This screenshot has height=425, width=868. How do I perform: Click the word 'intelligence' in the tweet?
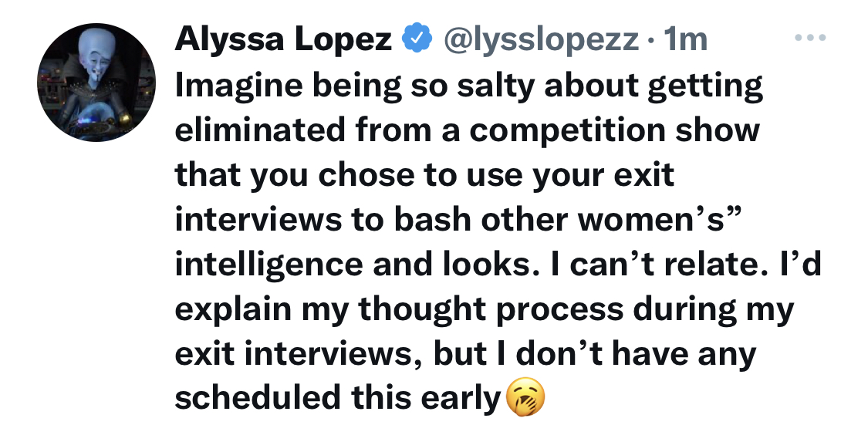[x=269, y=265]
